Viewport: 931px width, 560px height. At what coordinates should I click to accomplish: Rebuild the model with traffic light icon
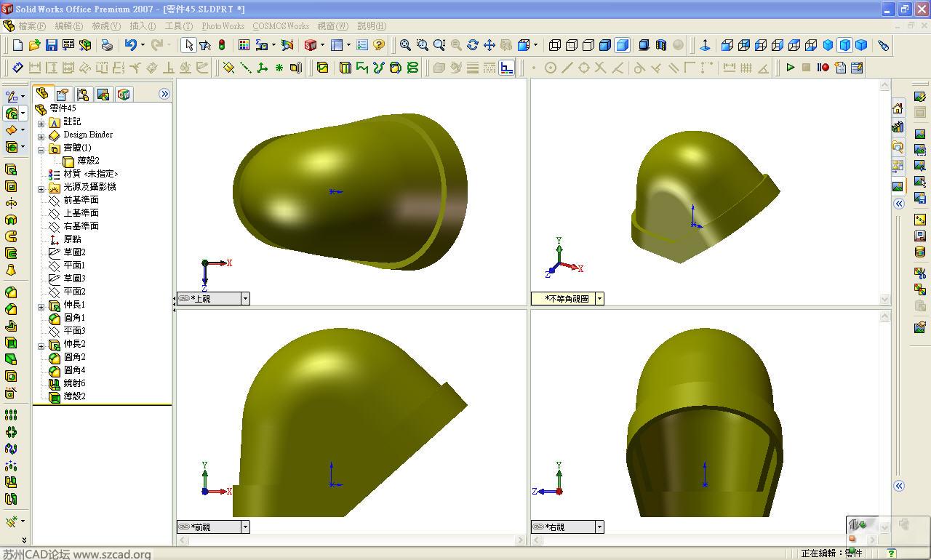tap(222, 45)
